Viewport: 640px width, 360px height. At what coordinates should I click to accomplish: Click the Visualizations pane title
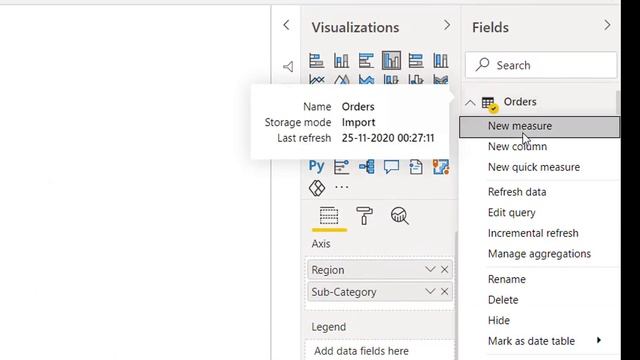pos(355,27)
